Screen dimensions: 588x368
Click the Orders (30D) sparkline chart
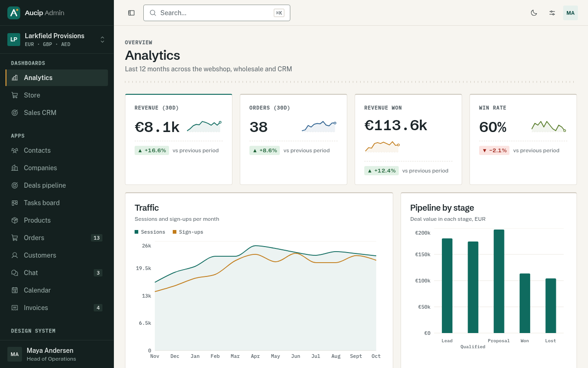pyautogui.click(x=319, y=126)
